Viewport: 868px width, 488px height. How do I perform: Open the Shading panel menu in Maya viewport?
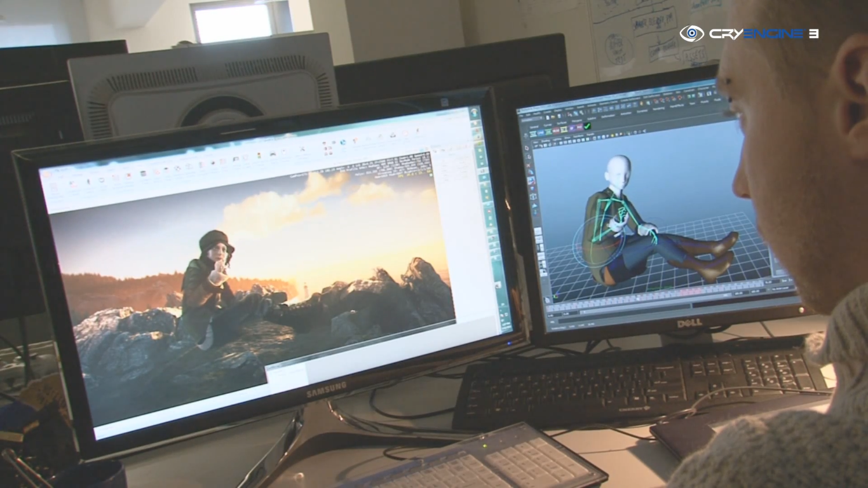click(545, 140)
